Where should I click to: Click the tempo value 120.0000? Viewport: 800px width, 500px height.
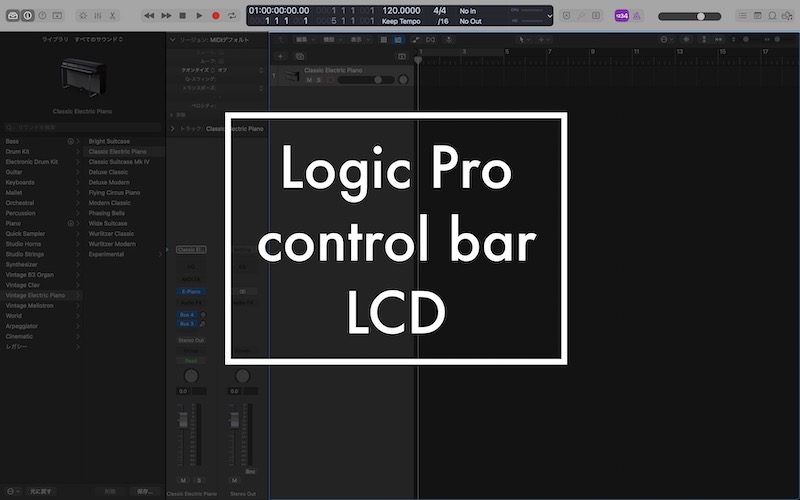(402, 10)
